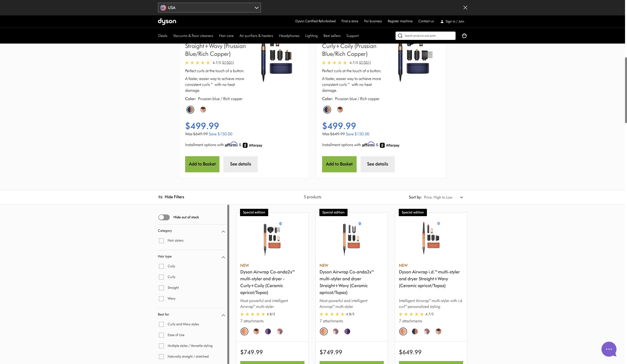Open the Support menu
627x364 pixels.
coord(352,36)
